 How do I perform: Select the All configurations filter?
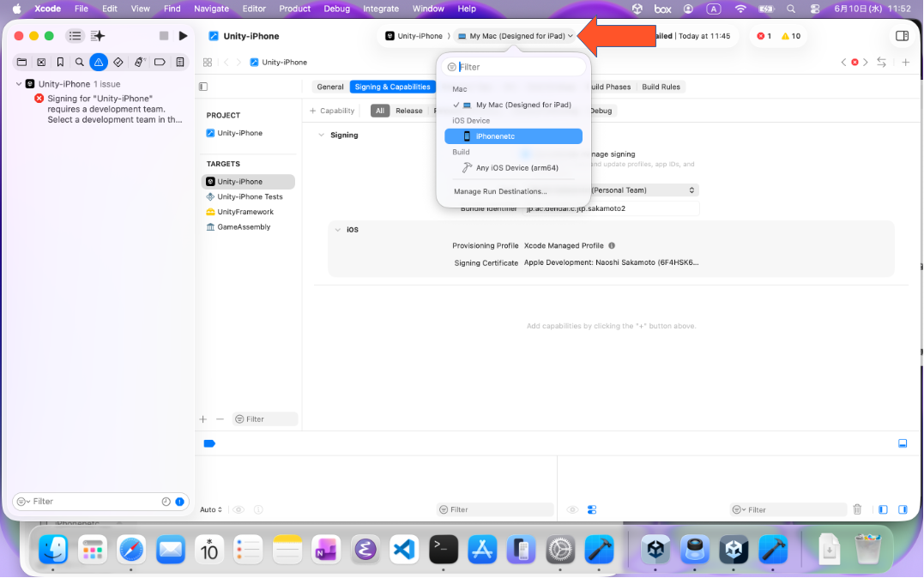coord(380,111)
